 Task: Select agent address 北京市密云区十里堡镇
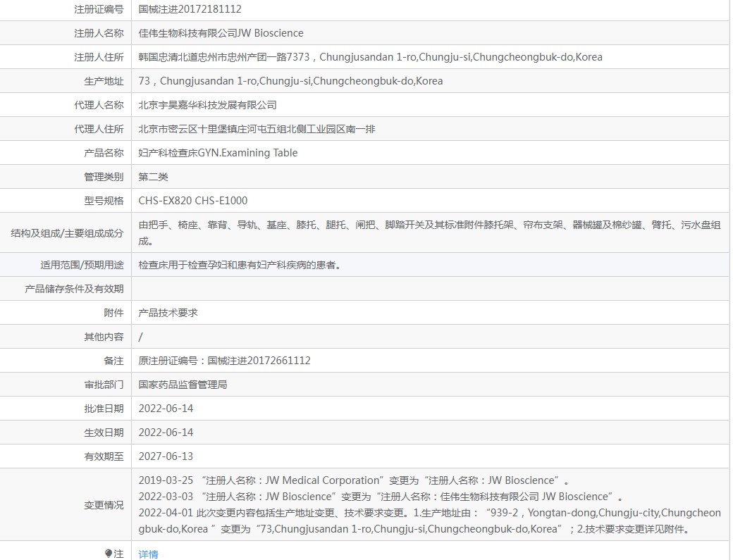coord(257,129)
